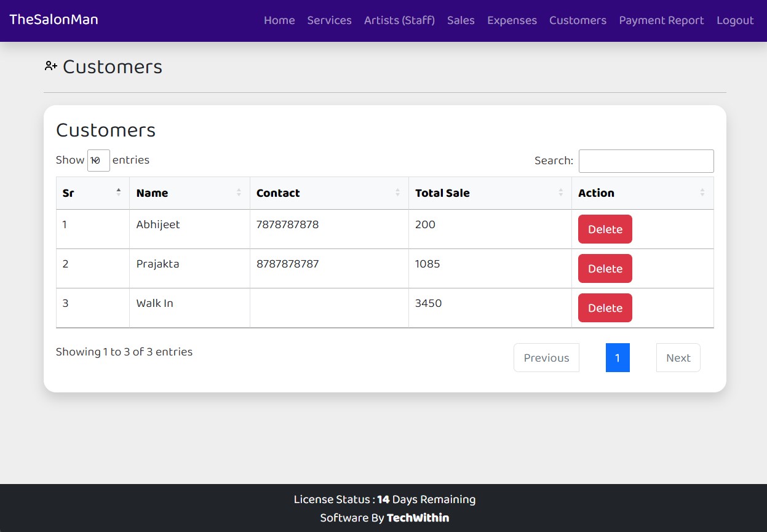Screen dimensions: 767x532
Task: Sort table by Name column
Action: [189, 193]
